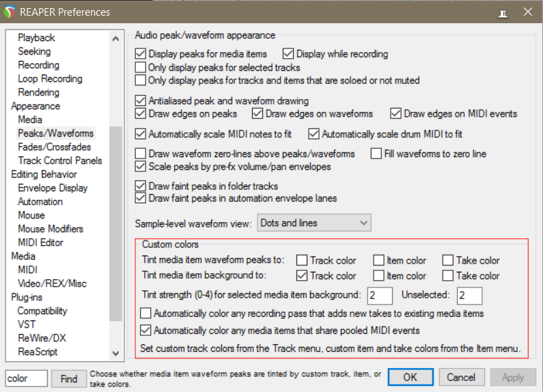Select Envelope Display page

[53, 188]
